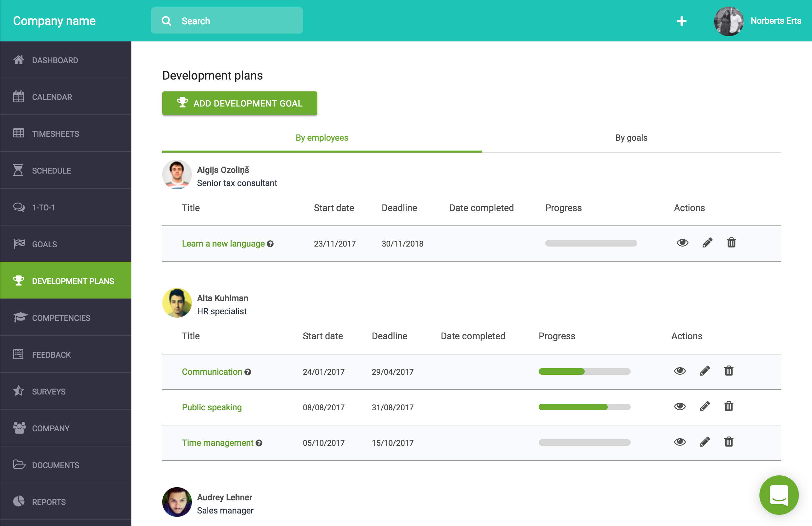This screenshot has width=812, height=526.
Task: Click help icon beside Communication
Action: 248,372
